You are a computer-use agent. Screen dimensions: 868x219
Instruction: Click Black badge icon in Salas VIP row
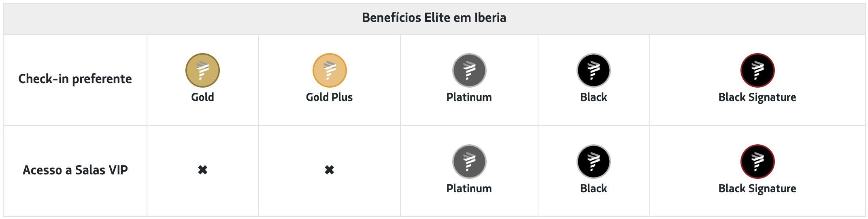coord(594,161)
